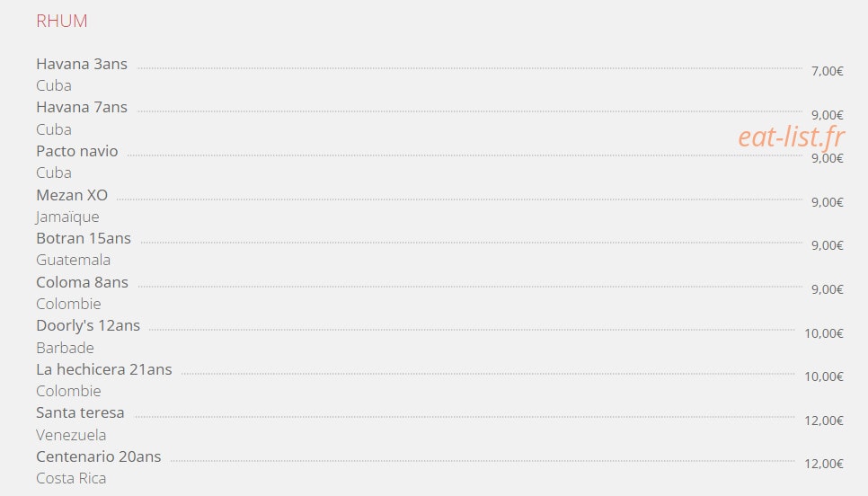Select the Havana 3ans rum item
This screenshot has width=868, height=496.
82,64
